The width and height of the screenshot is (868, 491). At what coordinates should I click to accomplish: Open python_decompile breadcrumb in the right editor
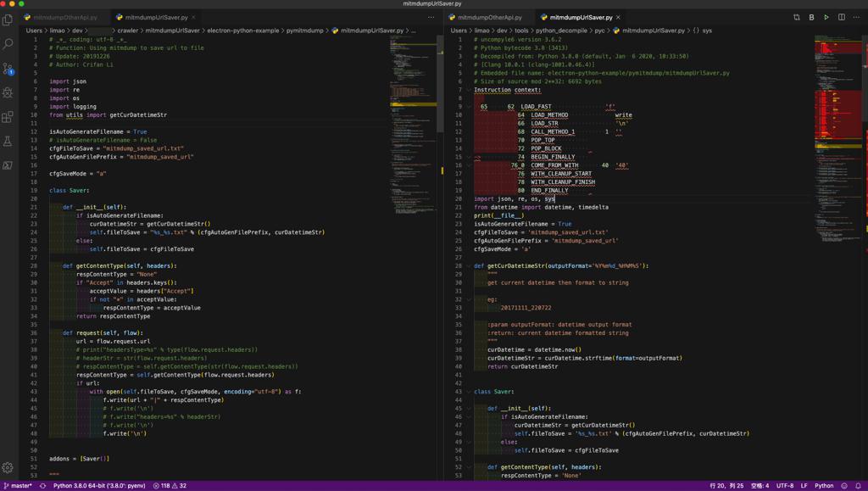(561, 31)
